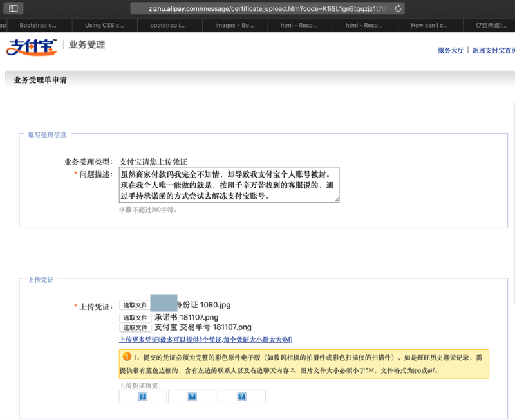Click 选取文件 button for 承诺书 181107.png

pyautogui.click(x=135, y=318)
